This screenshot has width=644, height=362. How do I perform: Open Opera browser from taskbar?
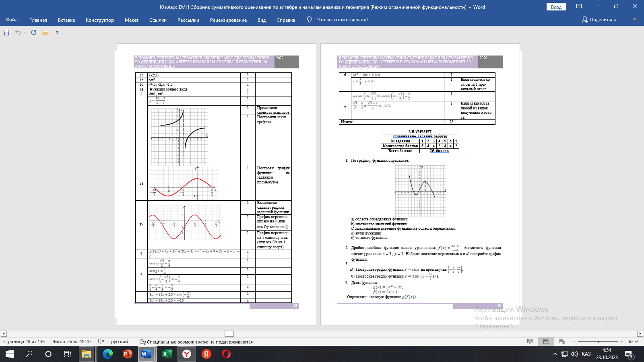(226, 354)
